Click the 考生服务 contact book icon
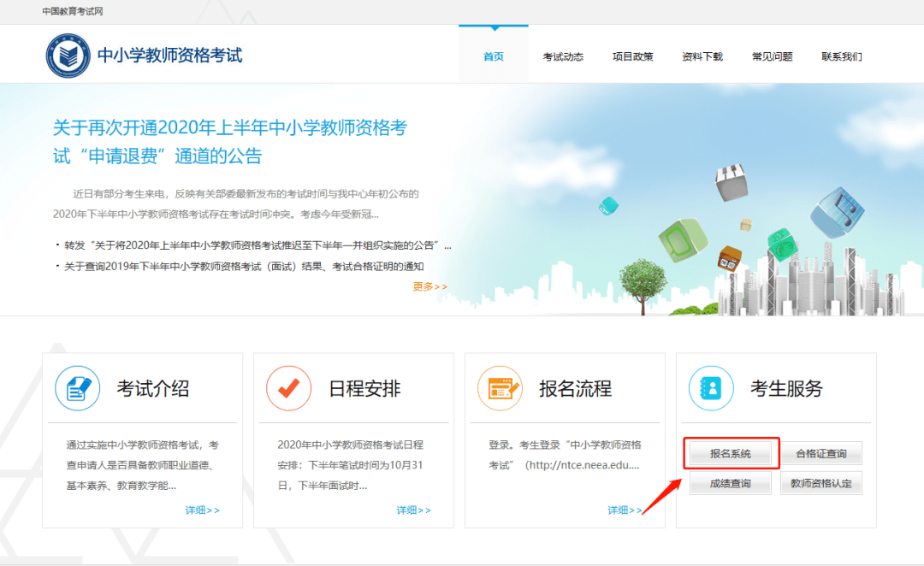The width and height of the screenshot is (924, 566). tap(711, 387)
